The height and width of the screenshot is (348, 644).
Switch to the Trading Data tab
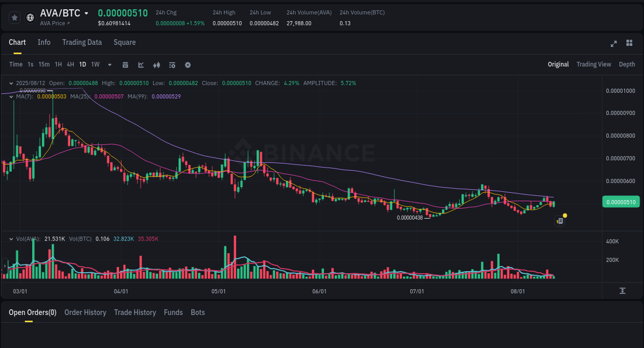[82, 42]
